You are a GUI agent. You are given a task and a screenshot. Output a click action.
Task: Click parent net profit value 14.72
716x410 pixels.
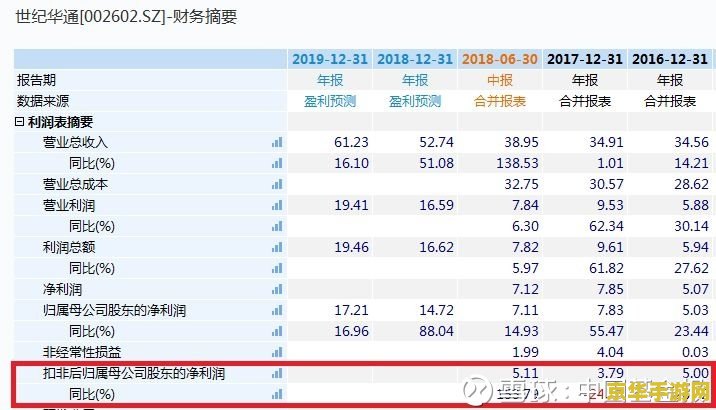click(437, 310)
